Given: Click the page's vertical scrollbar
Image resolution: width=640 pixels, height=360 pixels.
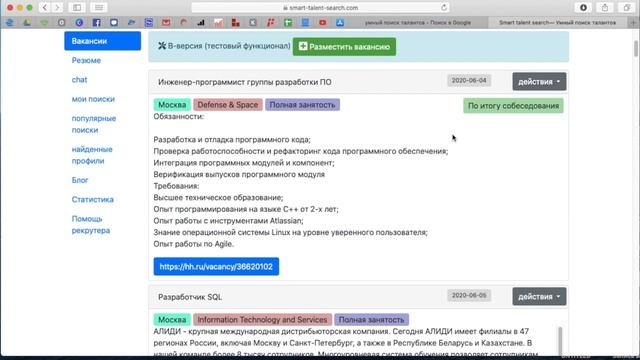Looking at the screenshot, I should [x=636, y=49].
